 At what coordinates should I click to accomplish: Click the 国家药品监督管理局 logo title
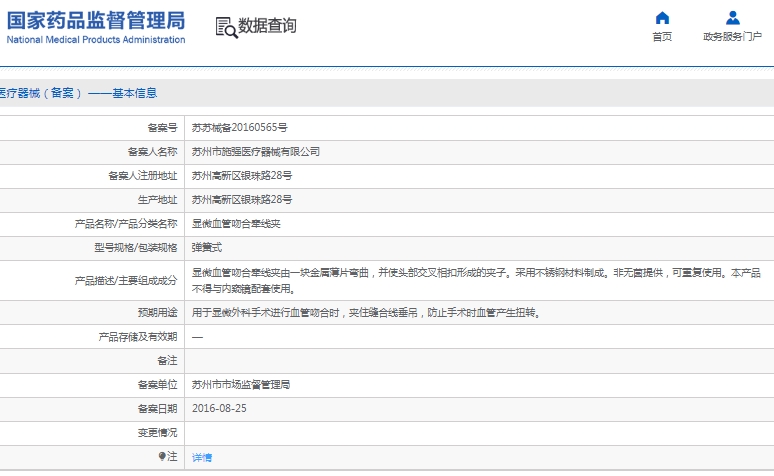96,20
